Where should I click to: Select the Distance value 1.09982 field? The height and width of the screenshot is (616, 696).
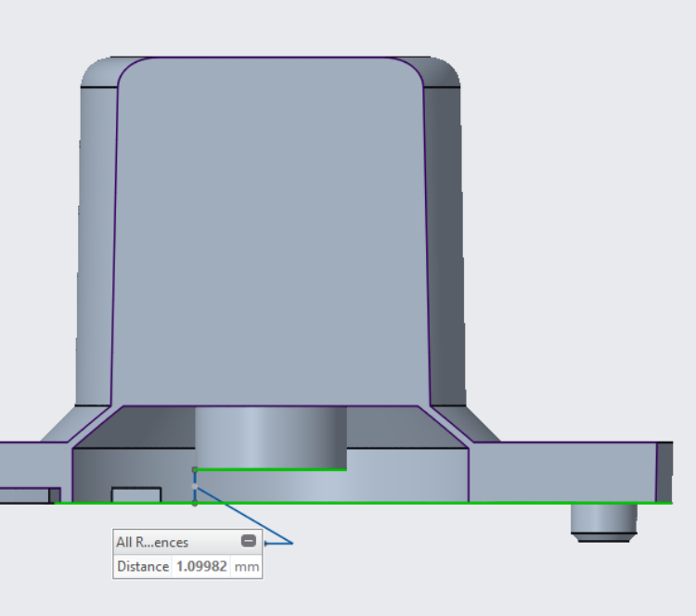[x=200, y=566]
